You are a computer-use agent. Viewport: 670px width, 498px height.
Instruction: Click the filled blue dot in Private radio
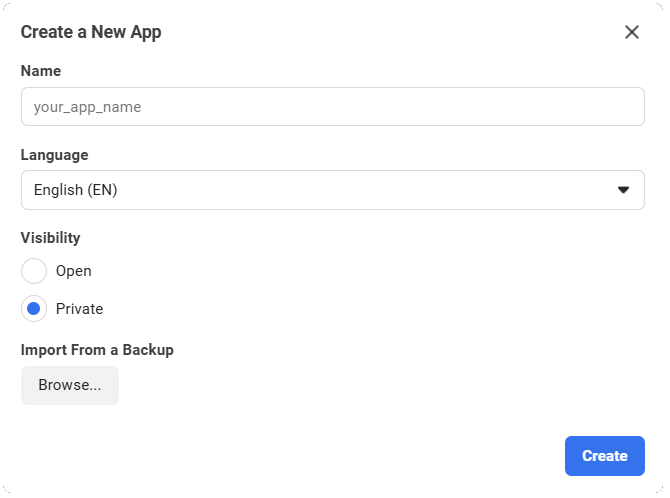[x=34, y=309]
